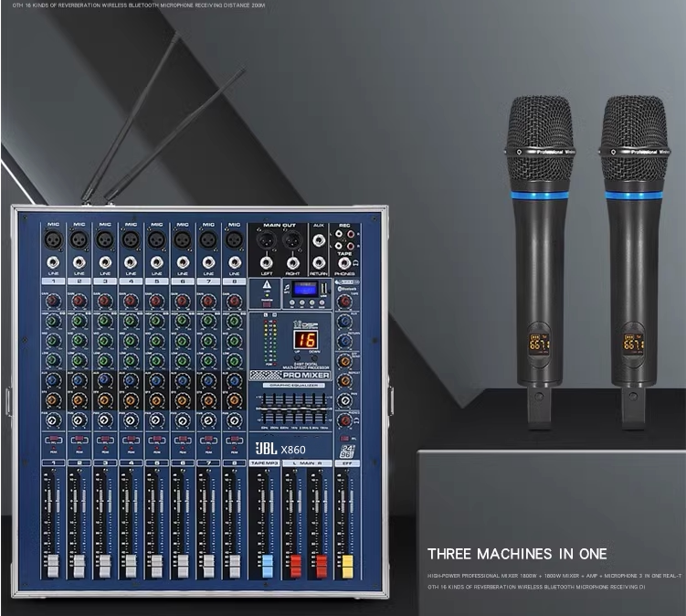
Task: Click the USB port beside the blue display
Action: [x=323, y=289]
